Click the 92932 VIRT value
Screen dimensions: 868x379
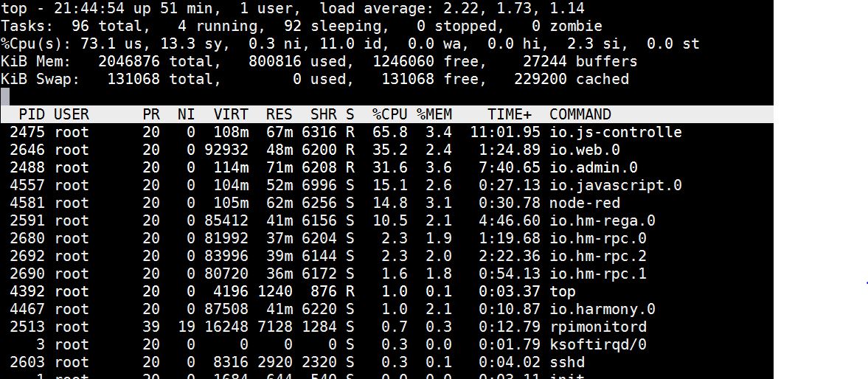(x=226, y=150)
